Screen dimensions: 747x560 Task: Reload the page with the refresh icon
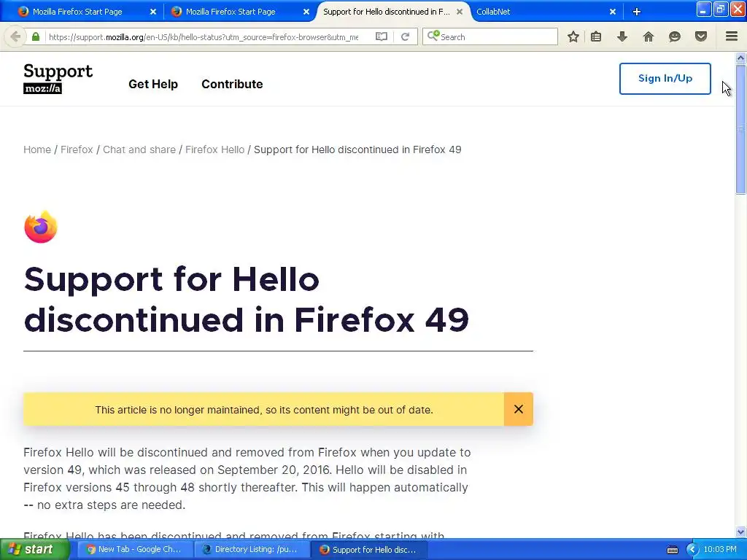405,36
